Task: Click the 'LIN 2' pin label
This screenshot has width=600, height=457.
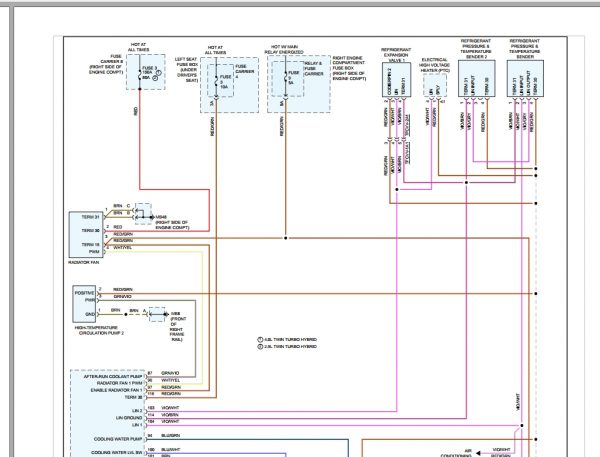Action: tap(137, 411)
